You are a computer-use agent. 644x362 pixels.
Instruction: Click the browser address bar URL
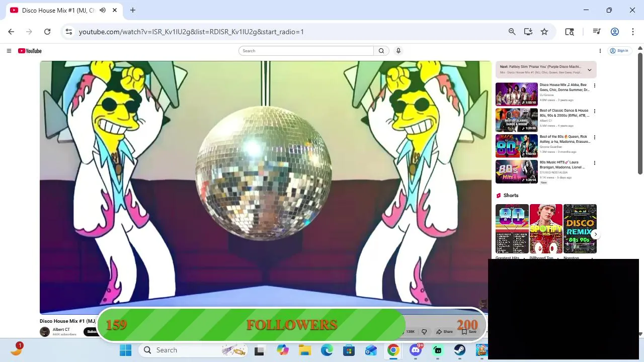(191, 32)
